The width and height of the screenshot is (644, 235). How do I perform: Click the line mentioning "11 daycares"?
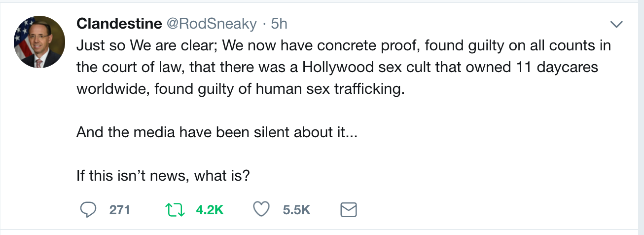click(337, 68)
